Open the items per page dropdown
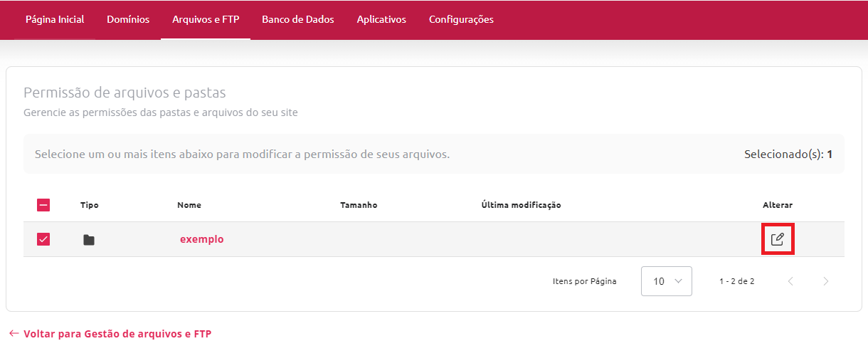The width and height of the screenshot is (868, 341). (x=667, y=281)
